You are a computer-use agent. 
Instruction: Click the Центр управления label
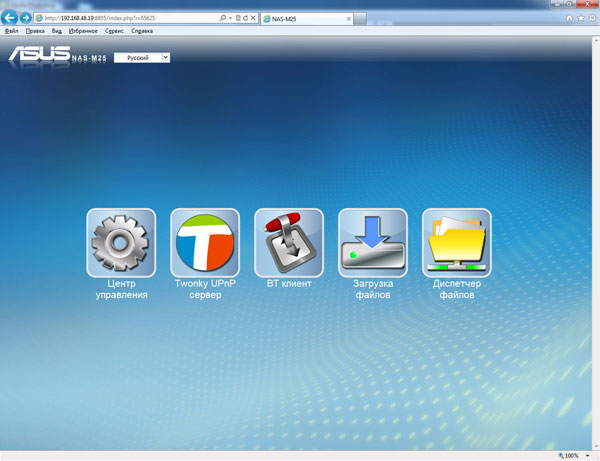pyautogui.click(x=121, y=289)
